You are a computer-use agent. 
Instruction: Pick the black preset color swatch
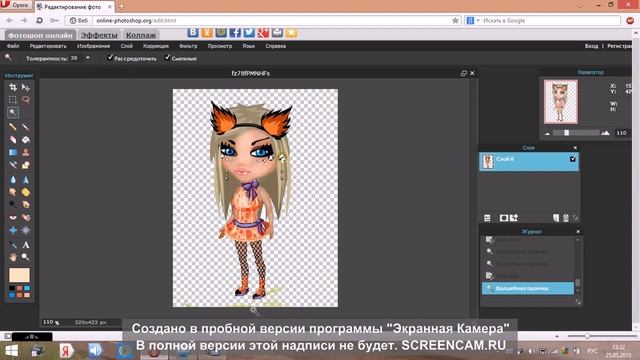pyautogui.click(x=11, y=288)
